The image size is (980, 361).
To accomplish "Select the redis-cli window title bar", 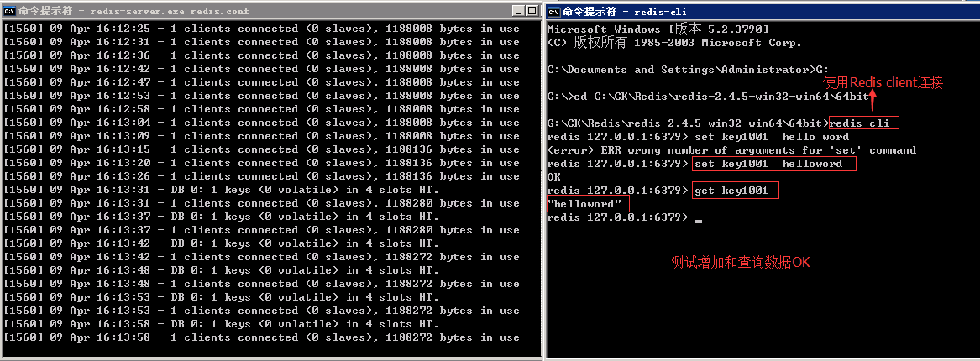I will coord(763,11).
